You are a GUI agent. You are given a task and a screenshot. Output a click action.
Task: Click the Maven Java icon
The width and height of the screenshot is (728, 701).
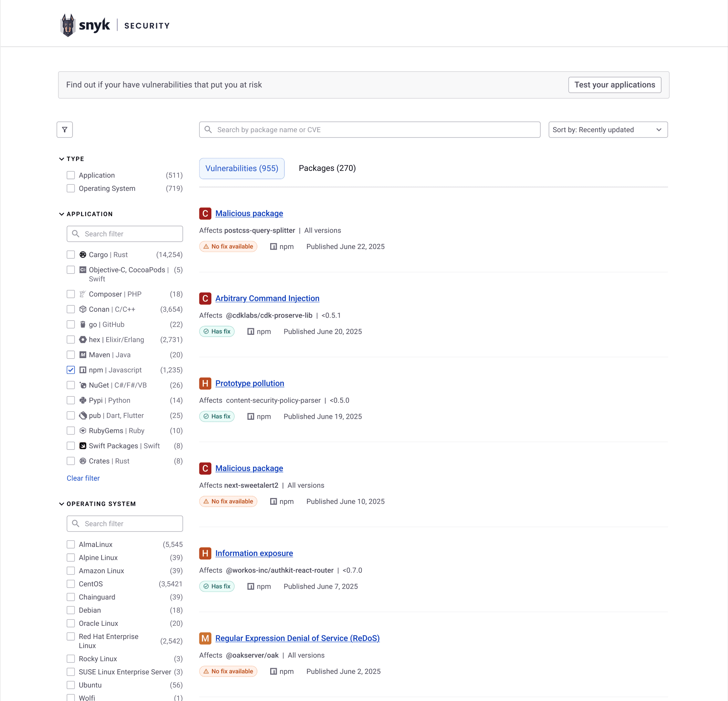tap(83, 355)
